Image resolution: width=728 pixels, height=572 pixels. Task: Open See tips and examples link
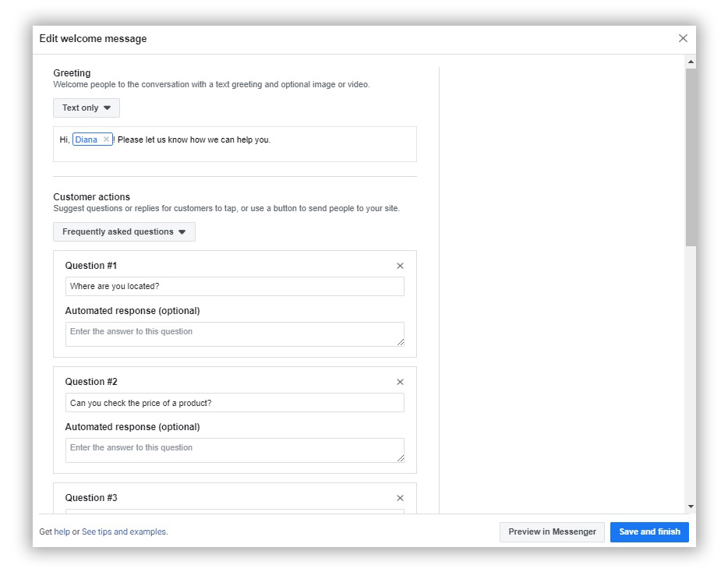point(124,531)
